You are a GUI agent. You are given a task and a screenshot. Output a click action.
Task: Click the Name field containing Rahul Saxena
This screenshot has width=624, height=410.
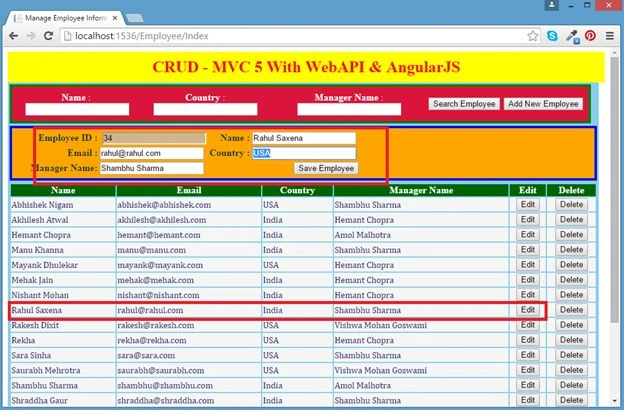(x=304, y=138)
